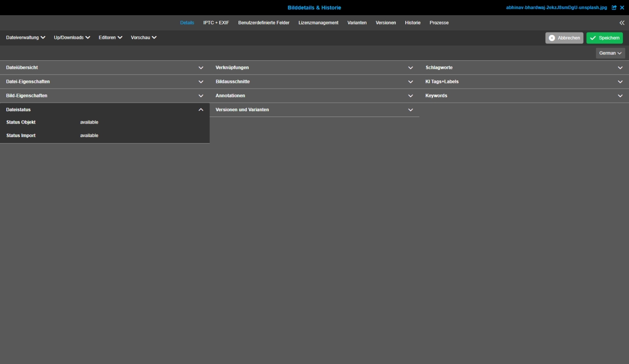Open the Up/Downloads menu
This screenshot has height=364, width=629.
72,37
